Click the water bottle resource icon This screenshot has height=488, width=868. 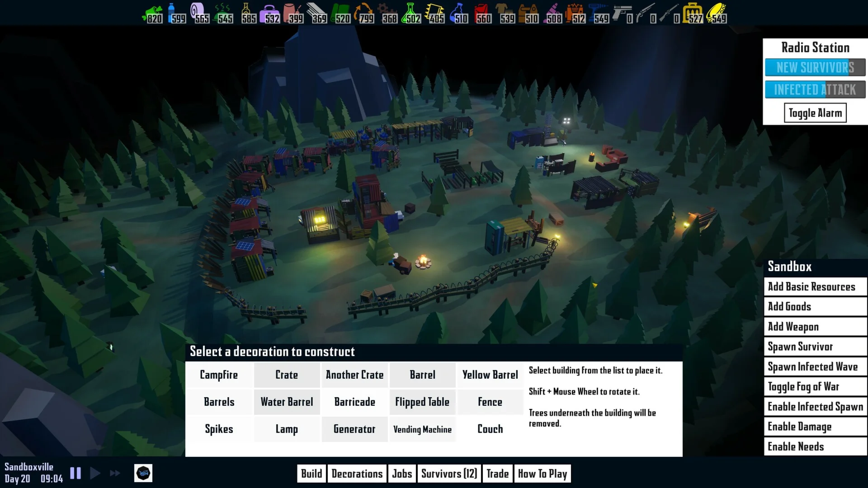(x=171, y=13)
